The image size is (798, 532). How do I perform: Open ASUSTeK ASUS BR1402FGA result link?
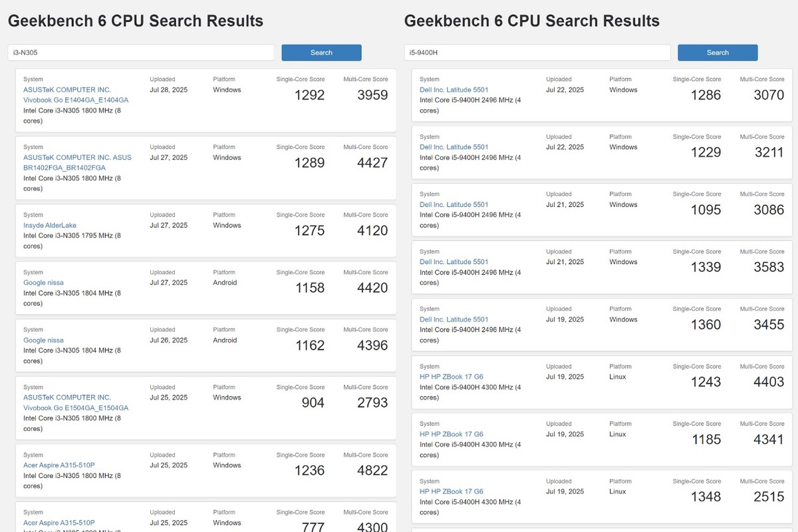(77, 163)
